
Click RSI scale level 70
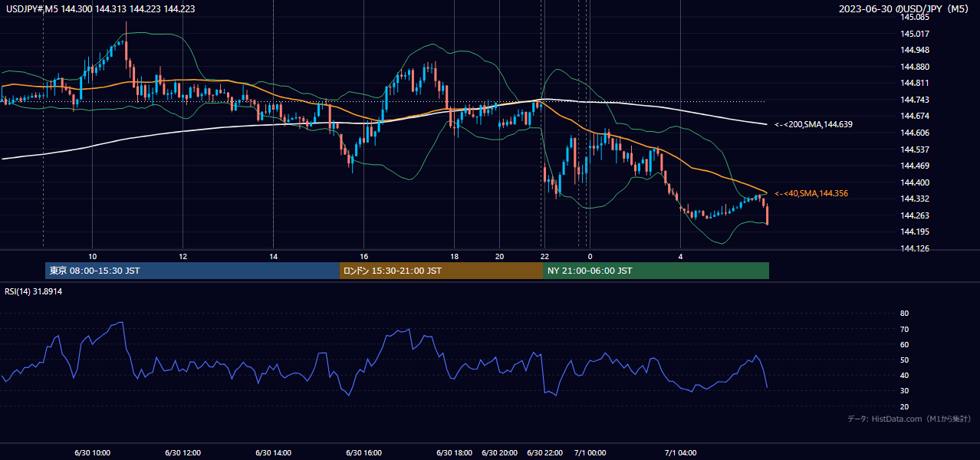(x=904, y=329)
